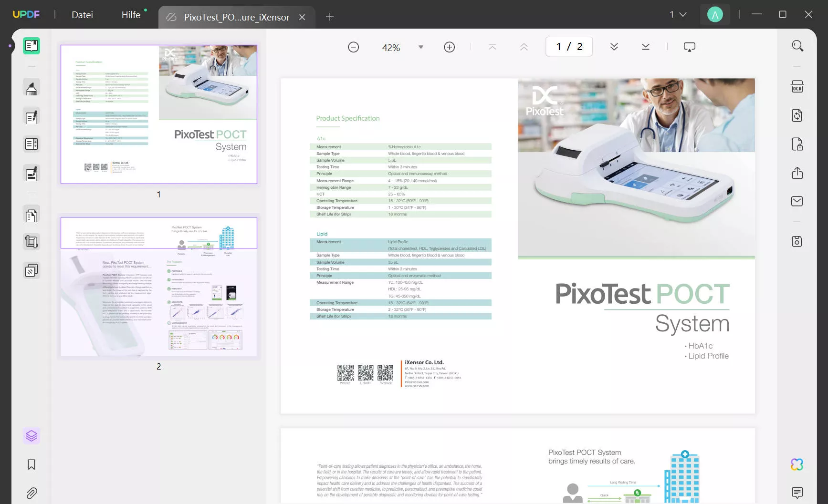
Task: Edit the page number field 1 / 2
Action: click(569, 47)
